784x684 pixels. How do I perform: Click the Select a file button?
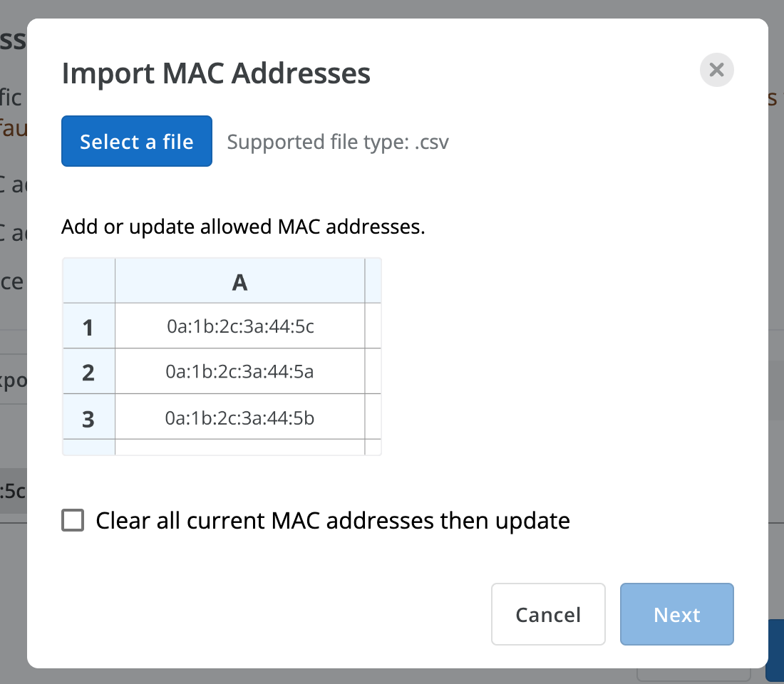click(136, 141)
